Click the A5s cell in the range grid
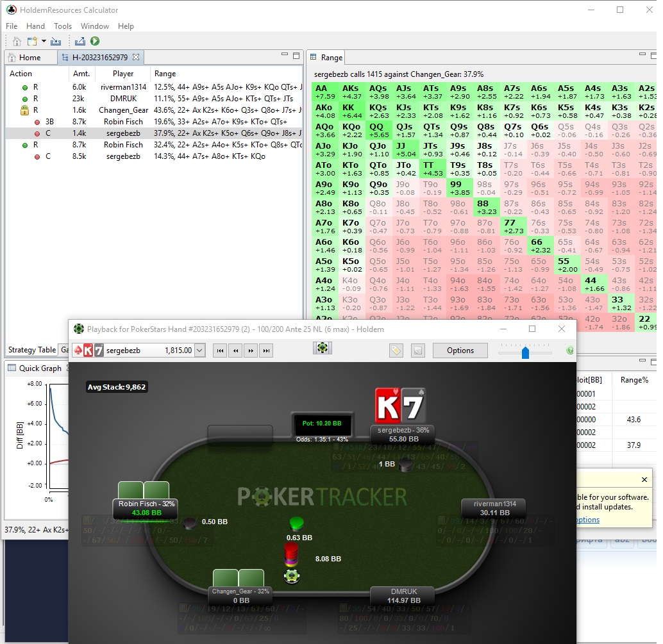This screenshot has height=644, width=663. [568, 92]
